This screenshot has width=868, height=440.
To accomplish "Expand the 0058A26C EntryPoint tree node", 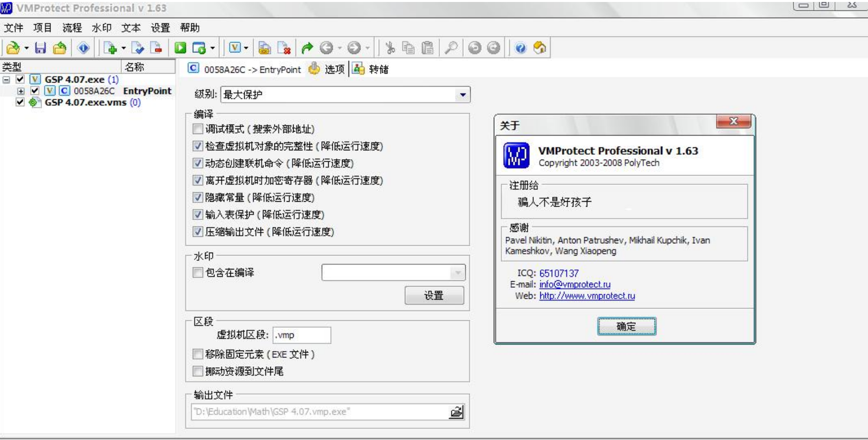I will [x=21, y=91].
